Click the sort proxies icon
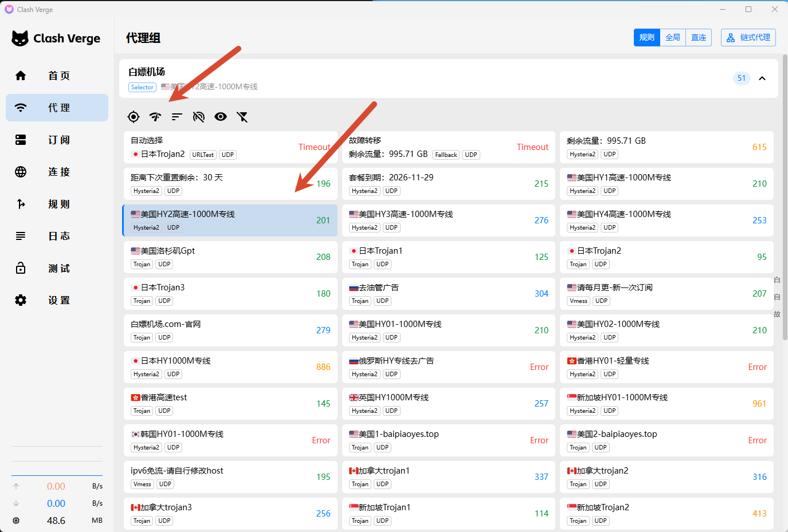 point(177,117)
